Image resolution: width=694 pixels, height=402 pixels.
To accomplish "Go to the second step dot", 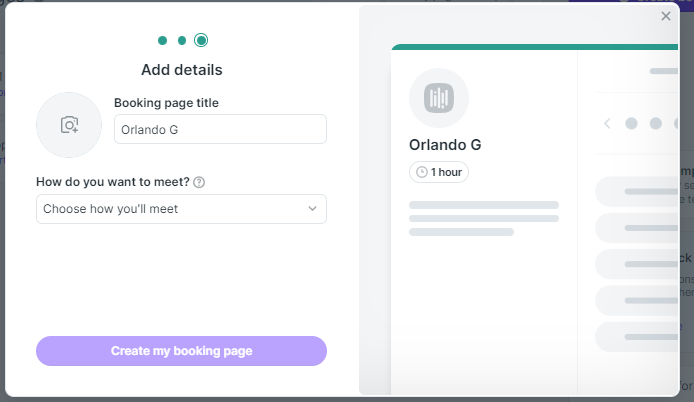I will tap(182, 41).
